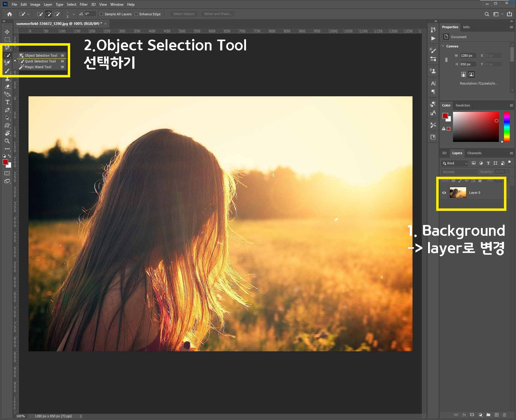Screen dimensions: 516x420
Task: Change screen mode icon in toolbar
Action: point(7,181)
